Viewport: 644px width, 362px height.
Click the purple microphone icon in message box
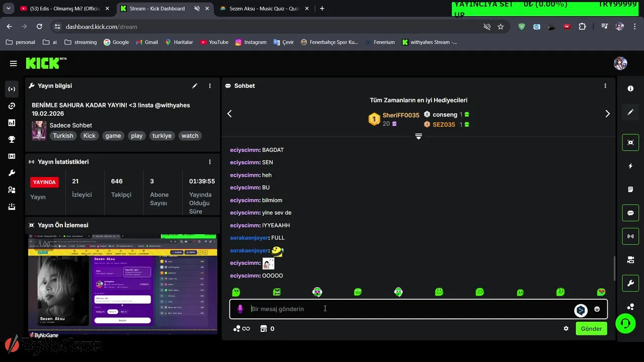point(240,309)
